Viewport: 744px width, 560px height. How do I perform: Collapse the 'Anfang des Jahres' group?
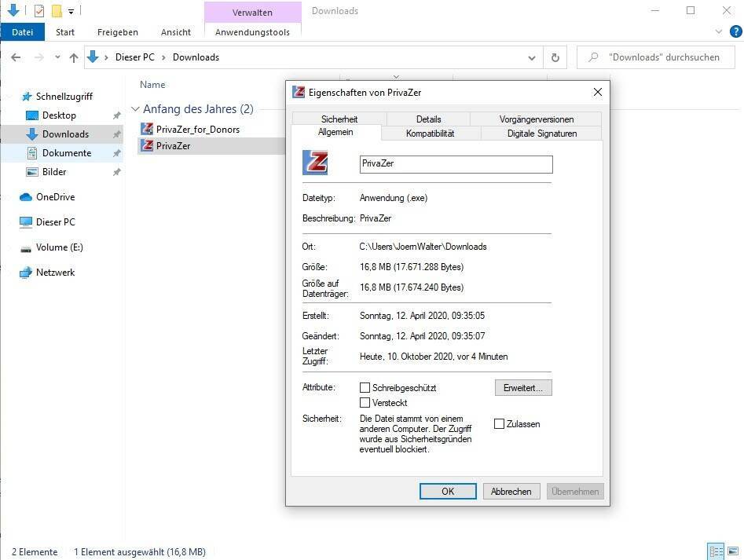pos(135,109)
